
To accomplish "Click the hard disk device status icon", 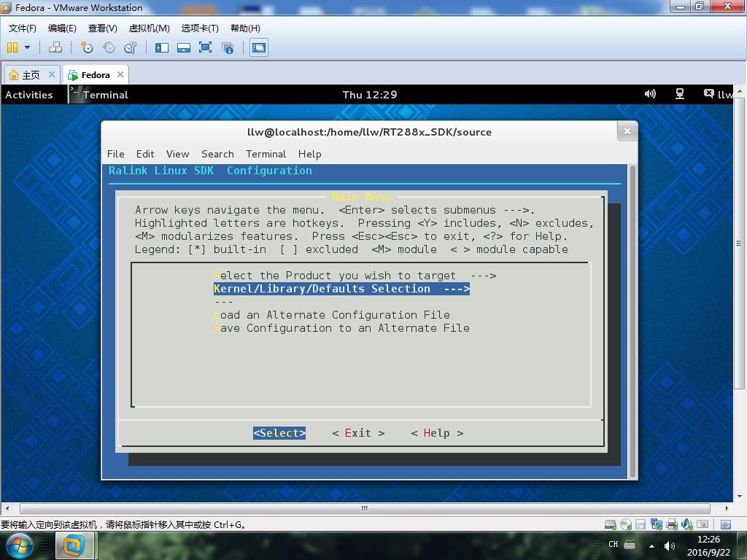I will pos(611,525).
